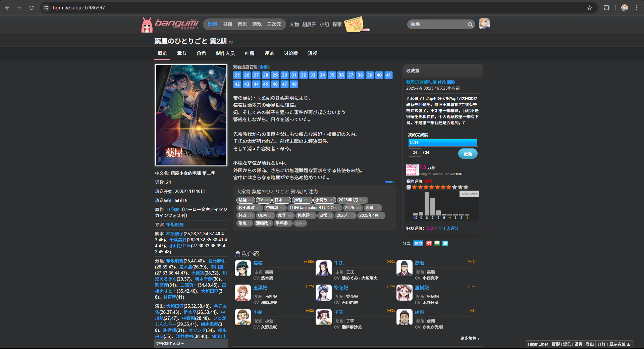Switch to 章节 tab
The image size is (644, 349).
(182, 53)
